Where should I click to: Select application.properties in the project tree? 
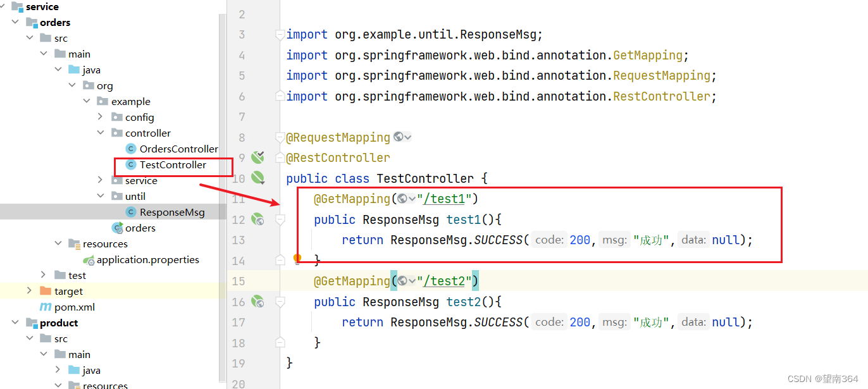click(147, 259)
